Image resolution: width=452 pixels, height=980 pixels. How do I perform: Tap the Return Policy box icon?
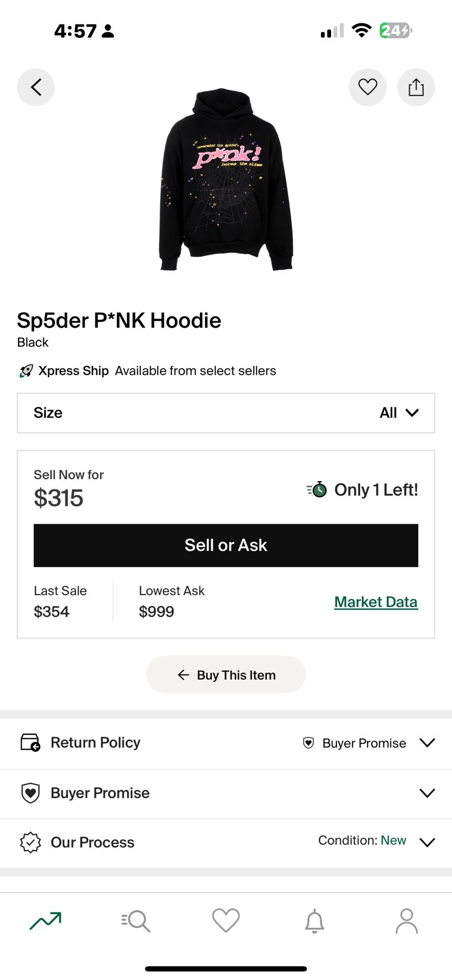(30, 742)
